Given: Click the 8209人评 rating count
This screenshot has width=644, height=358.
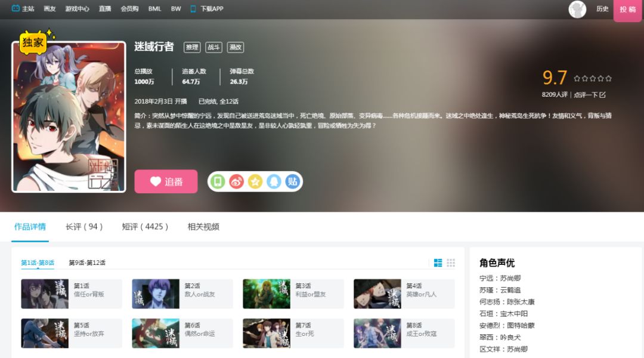Looking at the screenshot, I should point(555,94).
